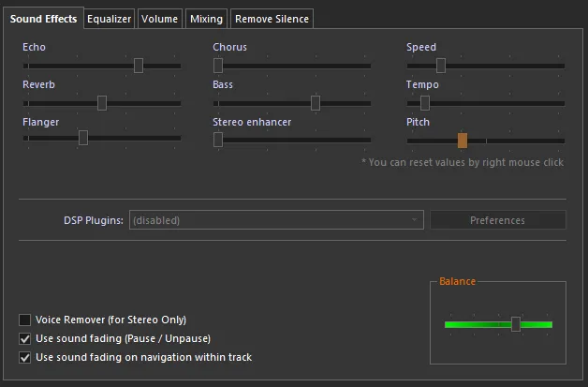Screen dimensions: 588x387
Task: Open the Remove Silence tab
Action: [272, 19]
